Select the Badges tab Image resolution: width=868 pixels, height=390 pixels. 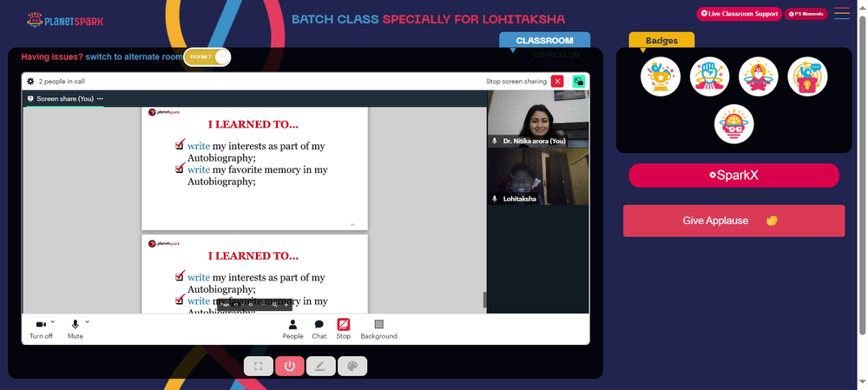click(x=661, y=41)
